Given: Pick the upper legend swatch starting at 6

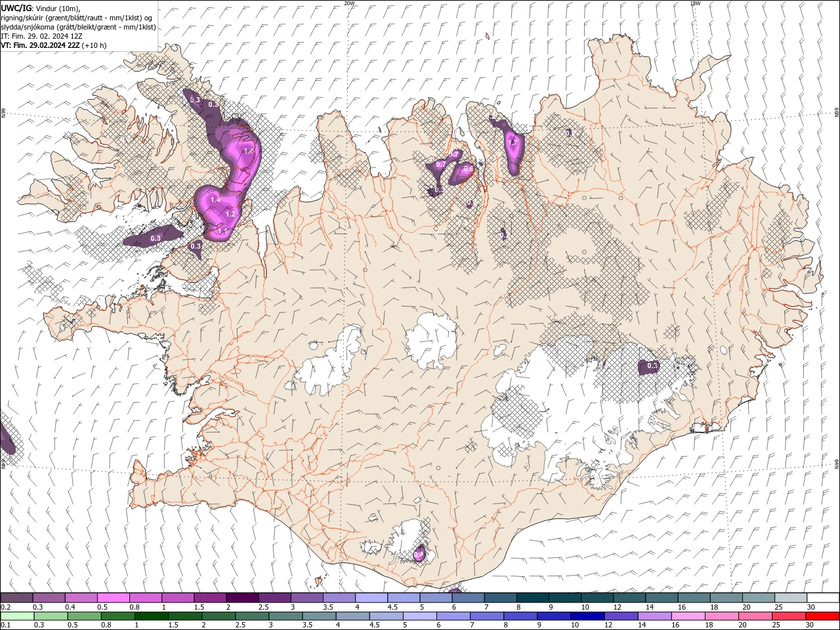Looking at the screenshot, I should pos(468,598).
